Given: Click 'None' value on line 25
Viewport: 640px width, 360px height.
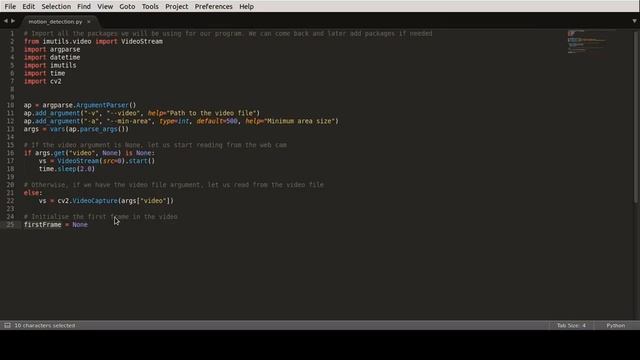Looking at the screenshot, I should pyautogui.click(x=80, y=224).
